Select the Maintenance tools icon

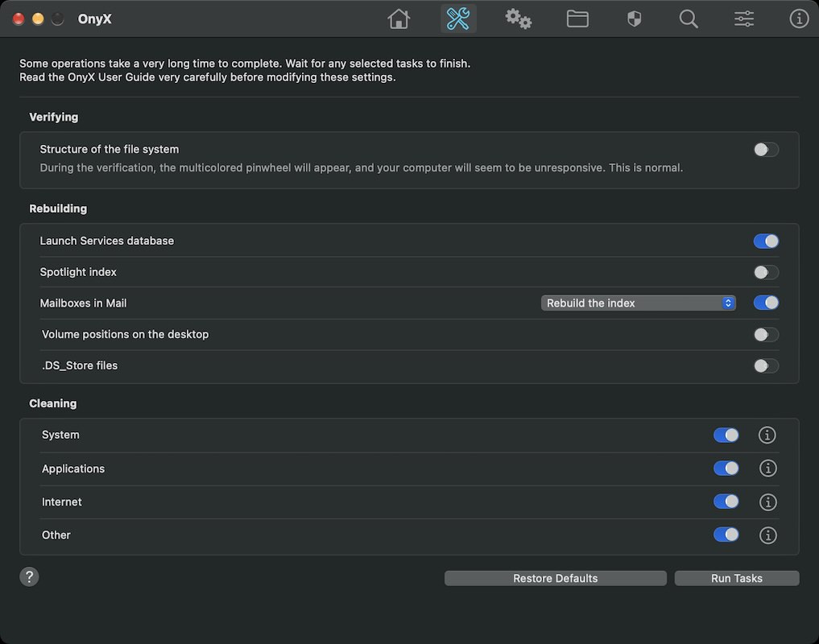[x=458, y=19]
